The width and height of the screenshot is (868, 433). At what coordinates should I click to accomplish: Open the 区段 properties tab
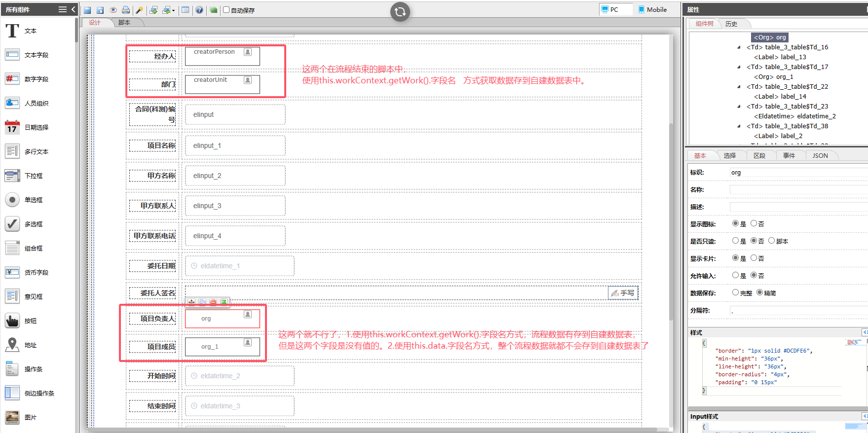point(759,156)
